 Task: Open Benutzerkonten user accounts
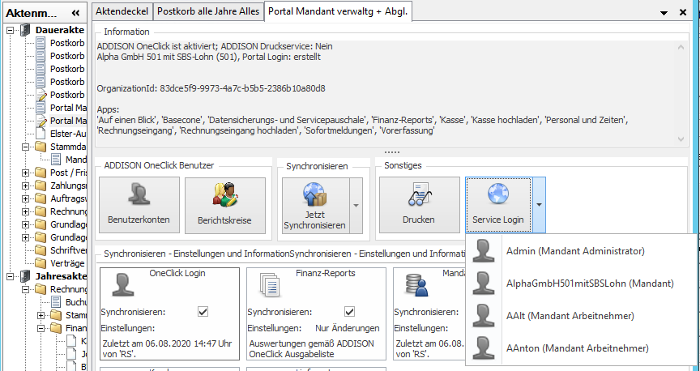(139, 205)
